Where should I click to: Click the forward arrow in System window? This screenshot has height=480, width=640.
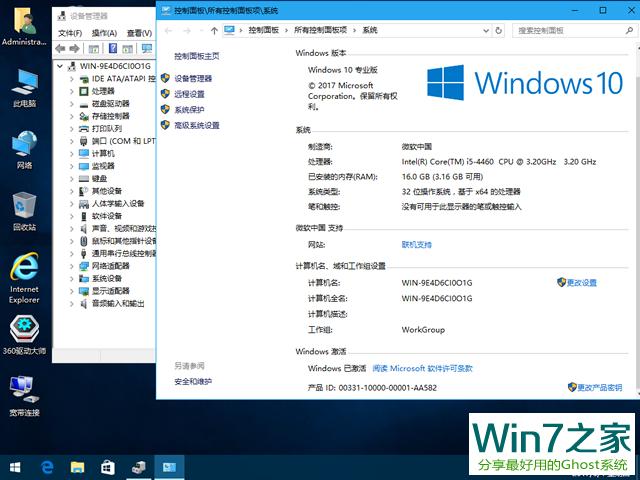[x=187, y=31]
